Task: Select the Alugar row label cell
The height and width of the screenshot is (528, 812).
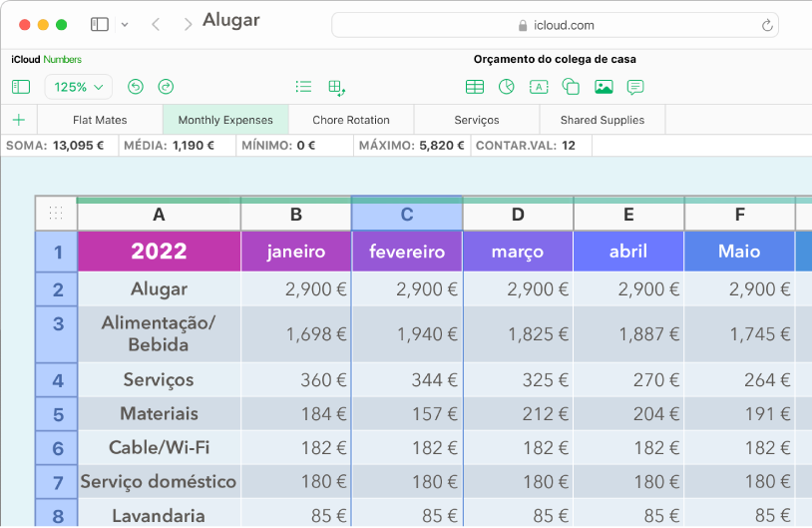Action: coord(159,289)
